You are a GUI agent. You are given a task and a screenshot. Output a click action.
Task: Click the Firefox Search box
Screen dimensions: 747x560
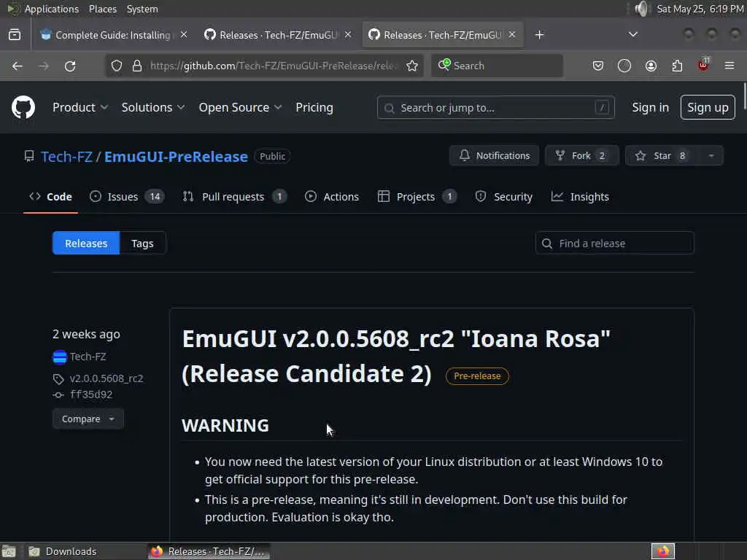497,66
